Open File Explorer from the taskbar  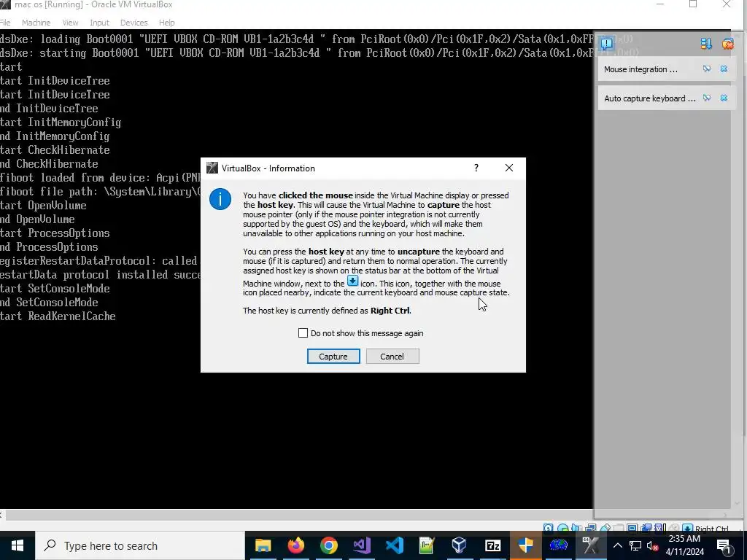(x=263, y=545)
